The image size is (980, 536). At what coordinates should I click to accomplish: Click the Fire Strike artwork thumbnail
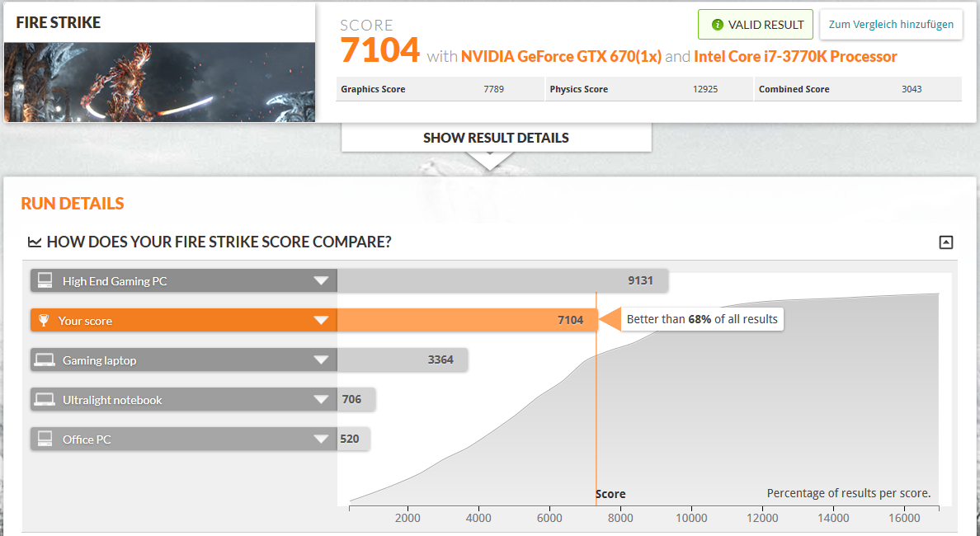159,82
